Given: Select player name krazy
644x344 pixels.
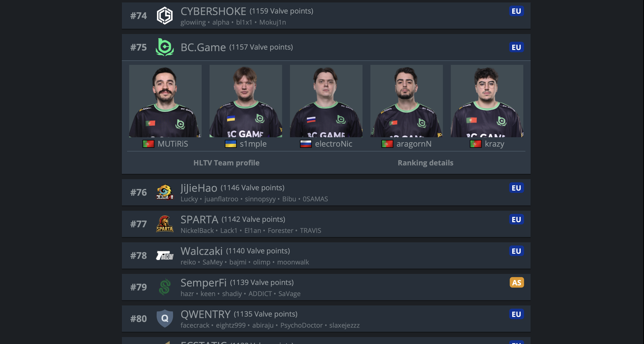Looking at the screenshot, I should (x=494, y=144).
